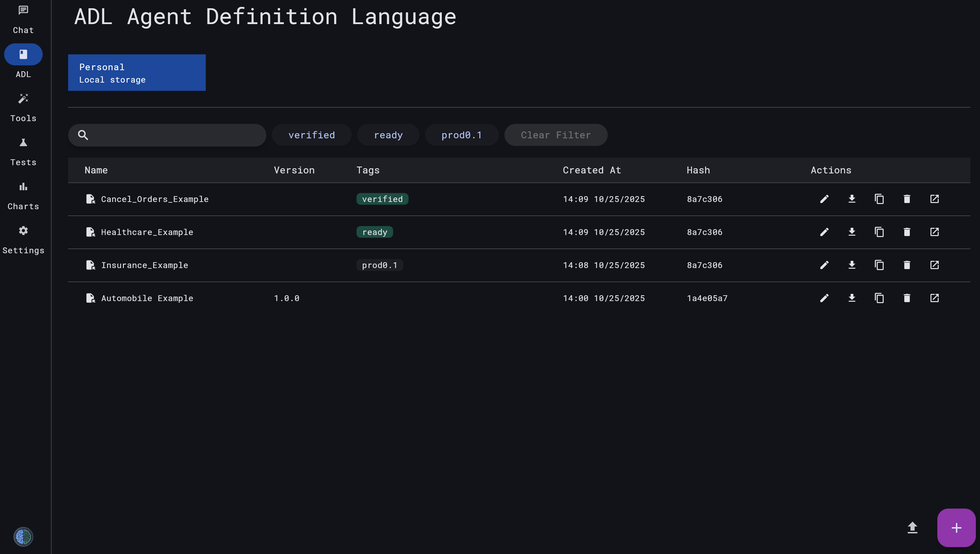This screenshot has height=554, width=980.
Task: Select the Personal Local storage card
Action: click(137, 73)
